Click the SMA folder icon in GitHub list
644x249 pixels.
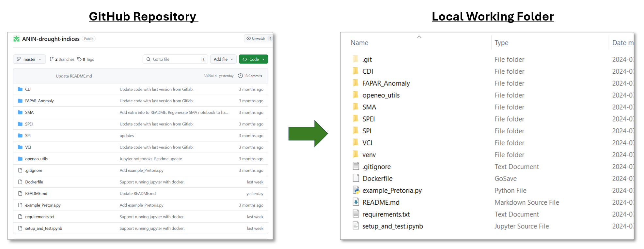[x=20, y=112]
